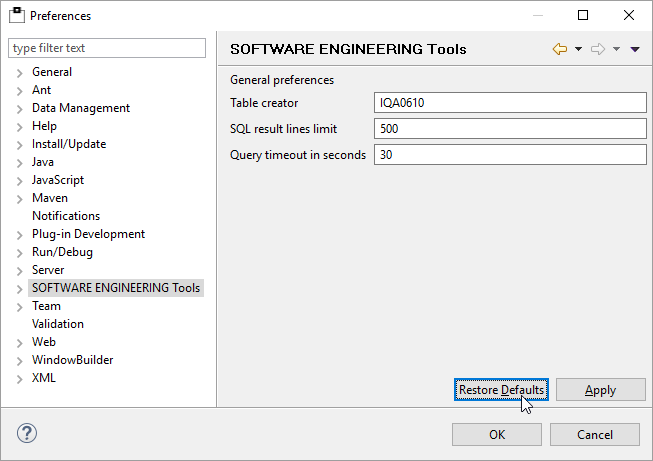Click the Cancel button
Screen dimensions: 653x461
[x=594, y=434]
